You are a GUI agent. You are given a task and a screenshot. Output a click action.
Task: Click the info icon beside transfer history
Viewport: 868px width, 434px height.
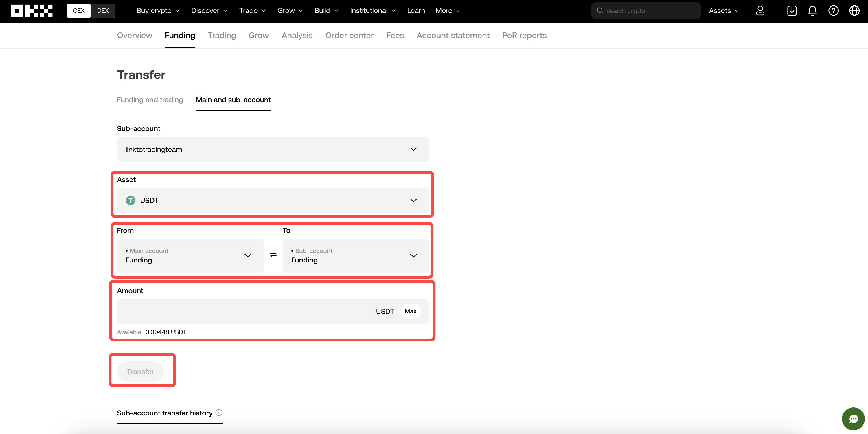pos(219,412)
